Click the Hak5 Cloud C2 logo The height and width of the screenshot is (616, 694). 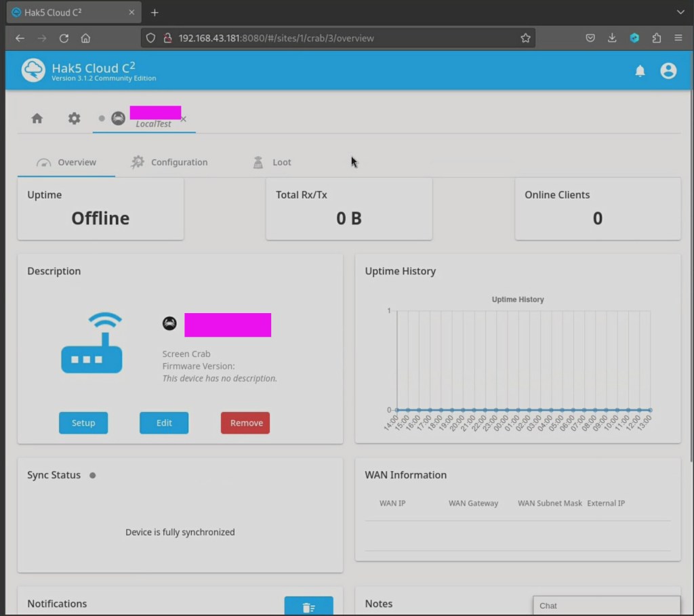coord(33,70)
